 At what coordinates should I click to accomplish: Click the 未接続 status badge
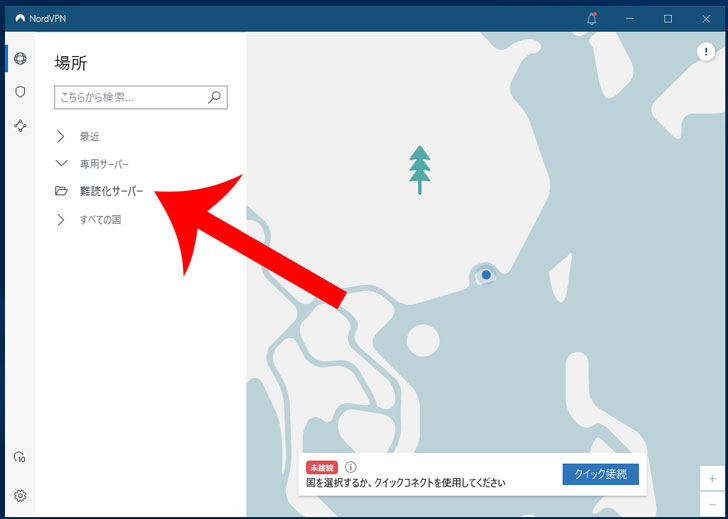click(x=322, y=467)
